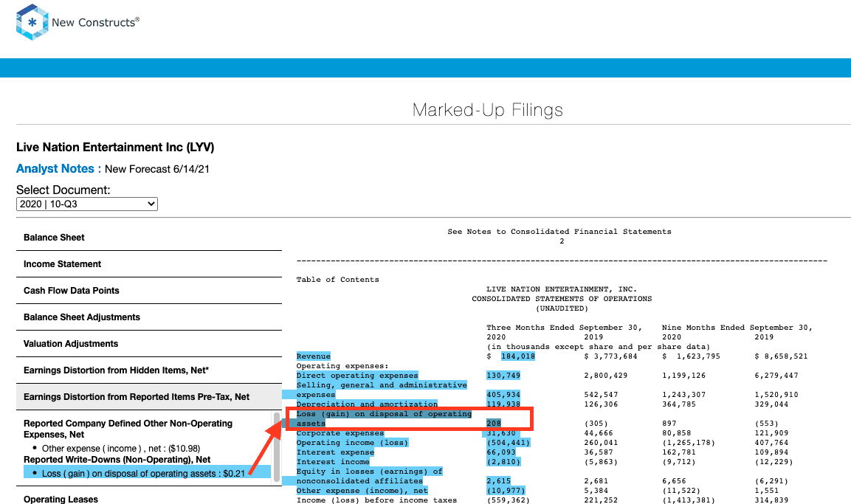Click the Direct operating expenses label
The height and width of the screenshot is (504, 851).
357,376
